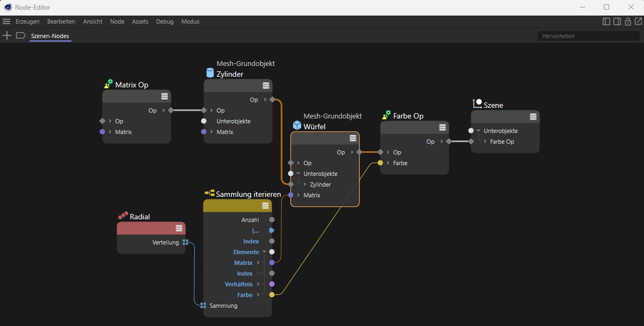This screenshot has height=326, width=644.
Task: Click the Farbe Op sub-port in the Szene node
Action: (471, 142)
